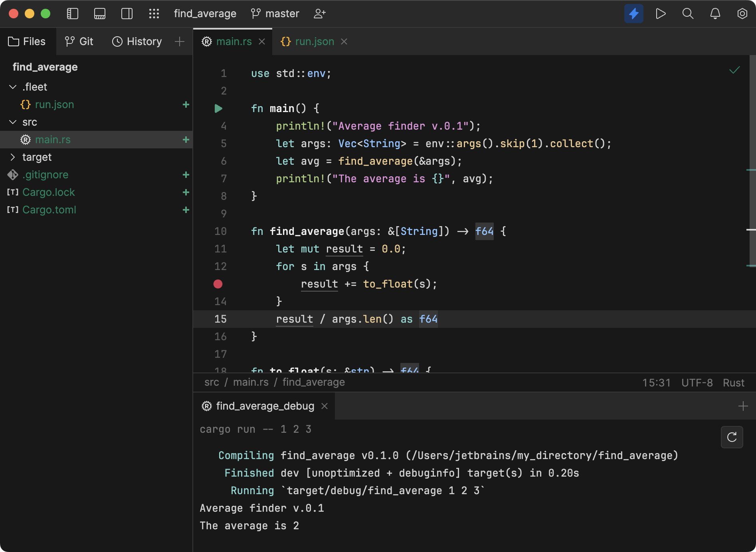The height and width of the screenshot is (552, 756).
Task: Open search with the magnifier icon
Action: click(688, 13)
